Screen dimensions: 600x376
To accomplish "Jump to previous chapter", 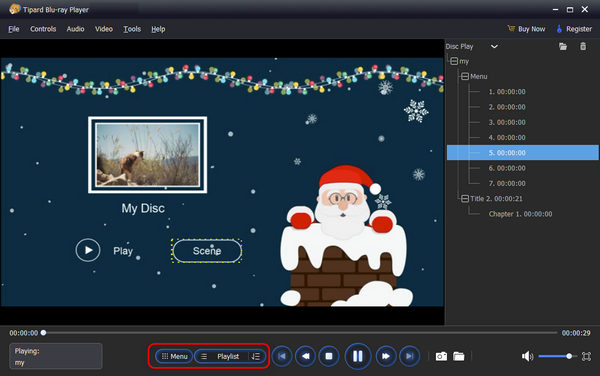I will tap(282, 356).
